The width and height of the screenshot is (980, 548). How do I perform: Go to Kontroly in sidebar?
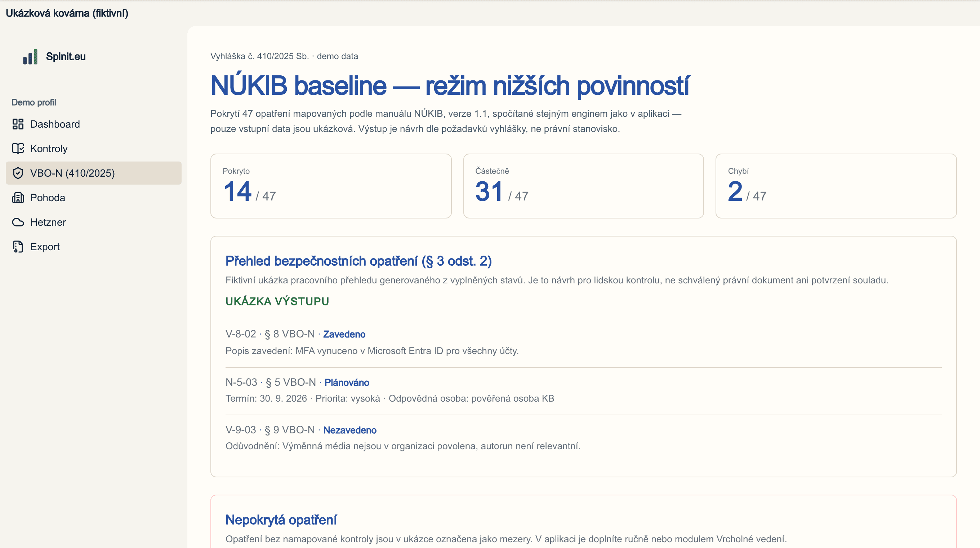pos(94,149)
